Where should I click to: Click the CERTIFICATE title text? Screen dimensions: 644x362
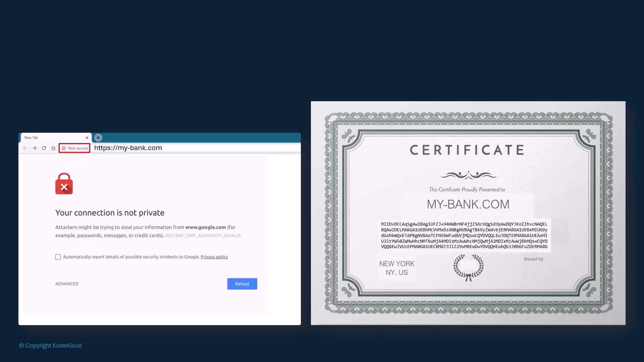(467, 150)
